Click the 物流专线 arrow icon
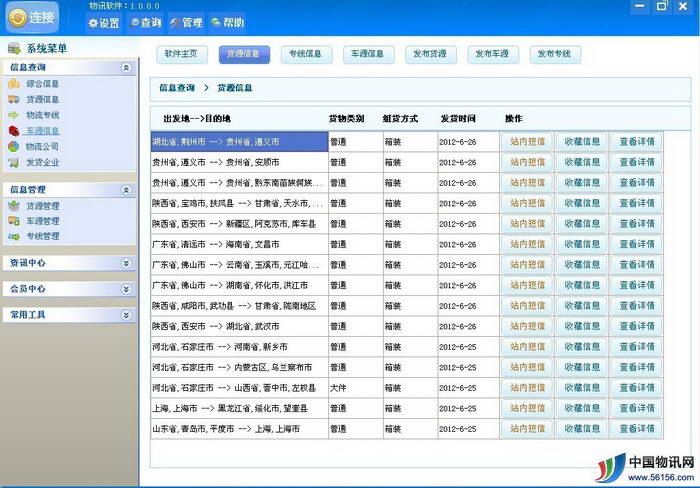 (14, 115)
